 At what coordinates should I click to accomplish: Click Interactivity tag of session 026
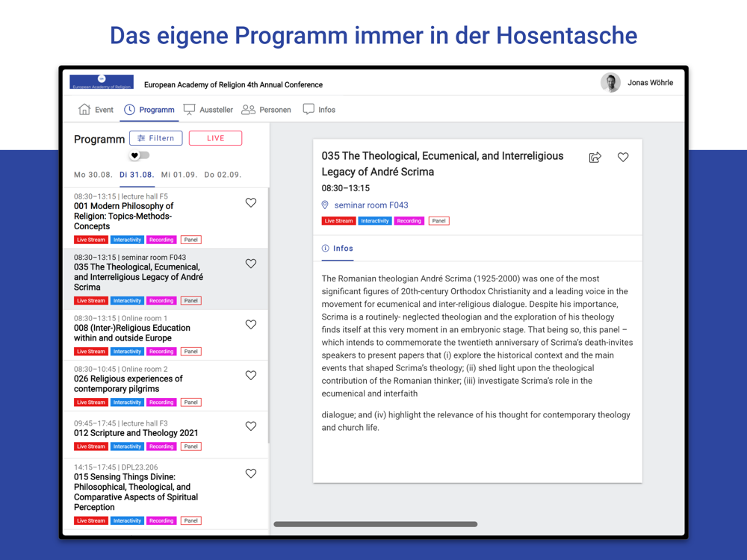pos(127,403)
